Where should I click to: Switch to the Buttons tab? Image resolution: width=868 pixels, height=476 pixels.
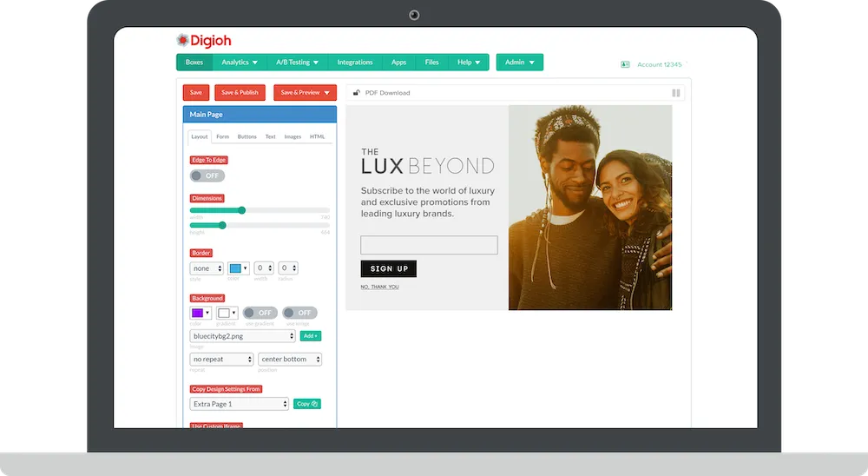point(247,137)
